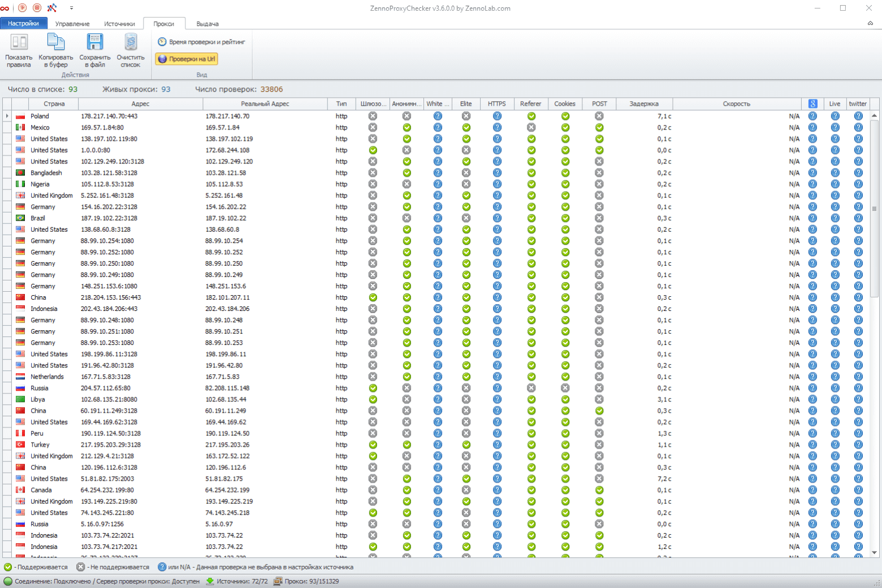
Task: Click Очистить список trash icon
Action: 131,42
